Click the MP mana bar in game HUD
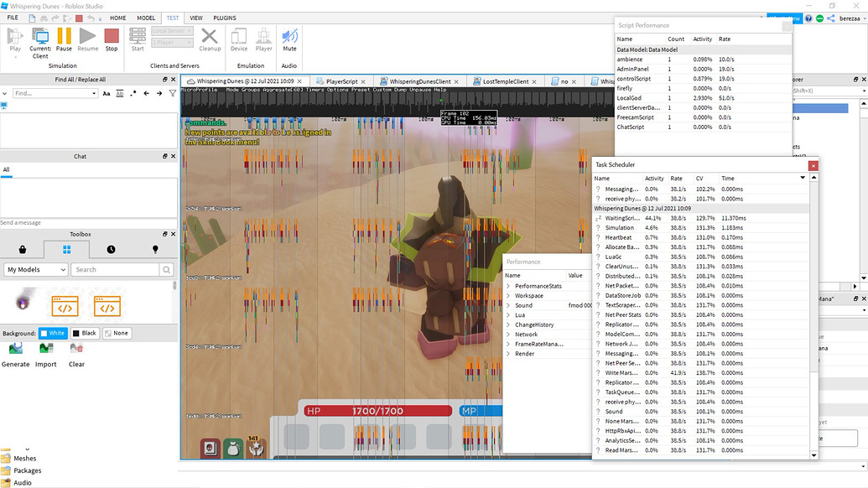The image size is (868, 488). (481, 411)
